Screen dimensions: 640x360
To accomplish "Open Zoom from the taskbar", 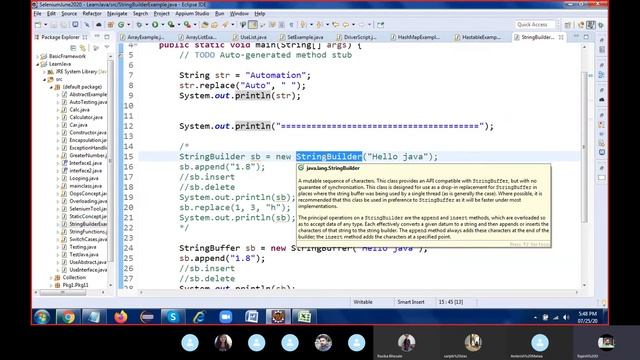I will (225, 317).
